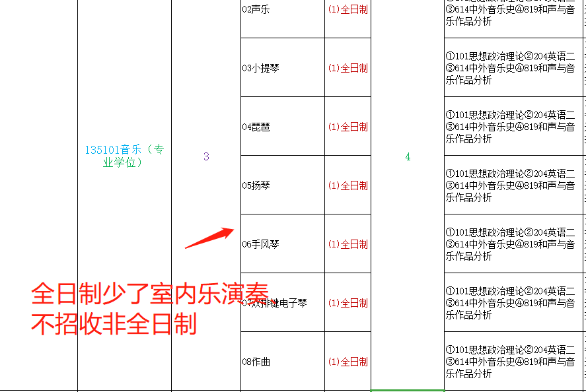Select exam subjects cell in 06手风琴 row

tap(510, 244)
